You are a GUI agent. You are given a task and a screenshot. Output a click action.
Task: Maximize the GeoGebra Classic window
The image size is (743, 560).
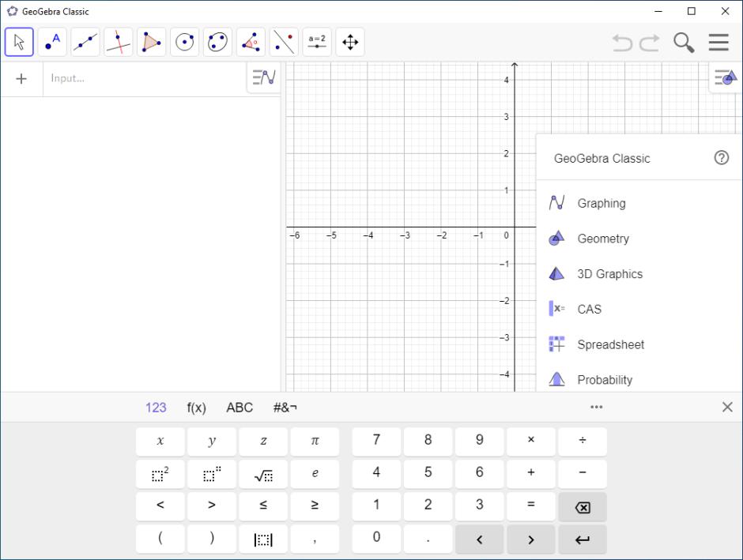[692, 11]
